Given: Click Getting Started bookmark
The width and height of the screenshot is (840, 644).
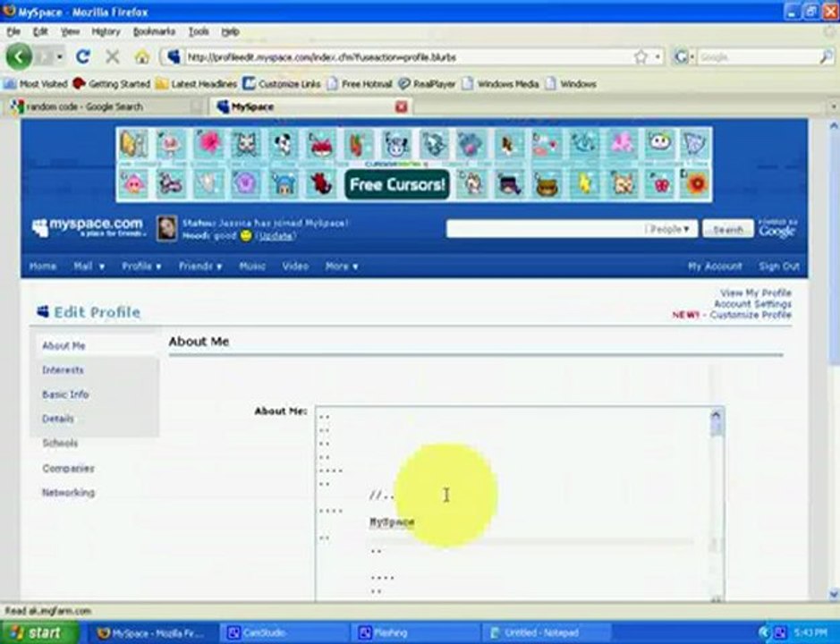Looking at the screenshot, I should click(112, 83).
